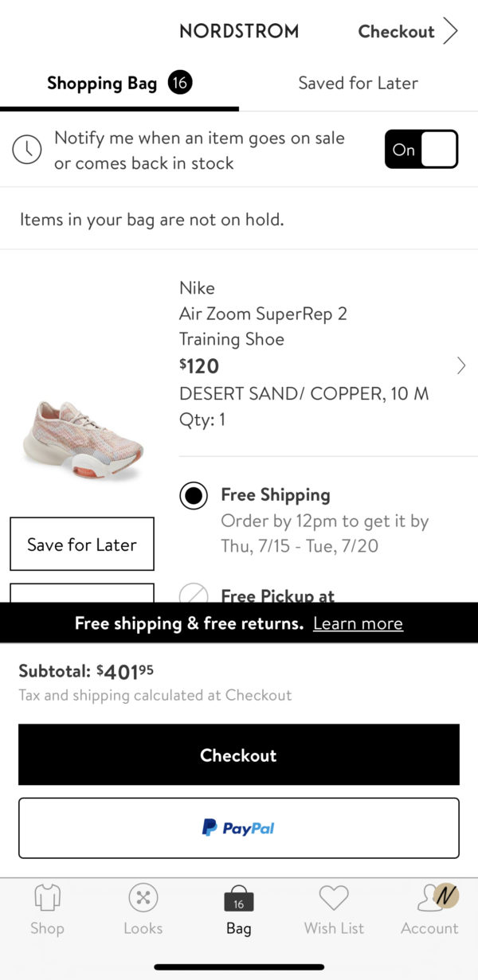478x980 pixels.
Task: Click the Save for Later button
Action: [82, 545]
